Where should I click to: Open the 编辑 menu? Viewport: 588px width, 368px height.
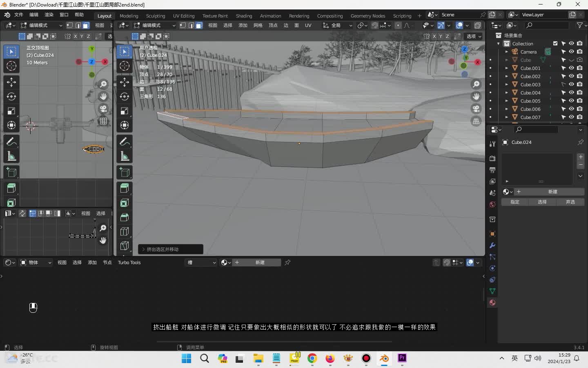[x=34, y=15]
